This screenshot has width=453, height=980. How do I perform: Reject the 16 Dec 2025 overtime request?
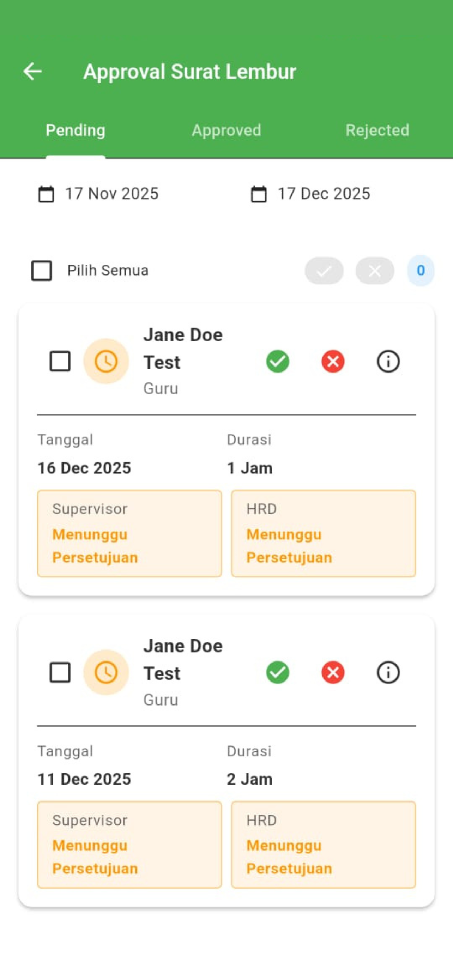click(x=333, y=361)
